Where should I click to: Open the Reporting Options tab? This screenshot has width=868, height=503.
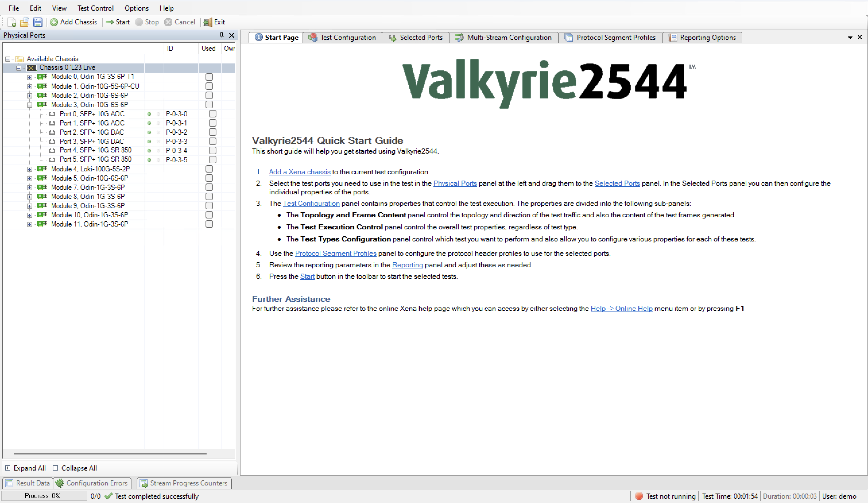click(x=702, y=37)
